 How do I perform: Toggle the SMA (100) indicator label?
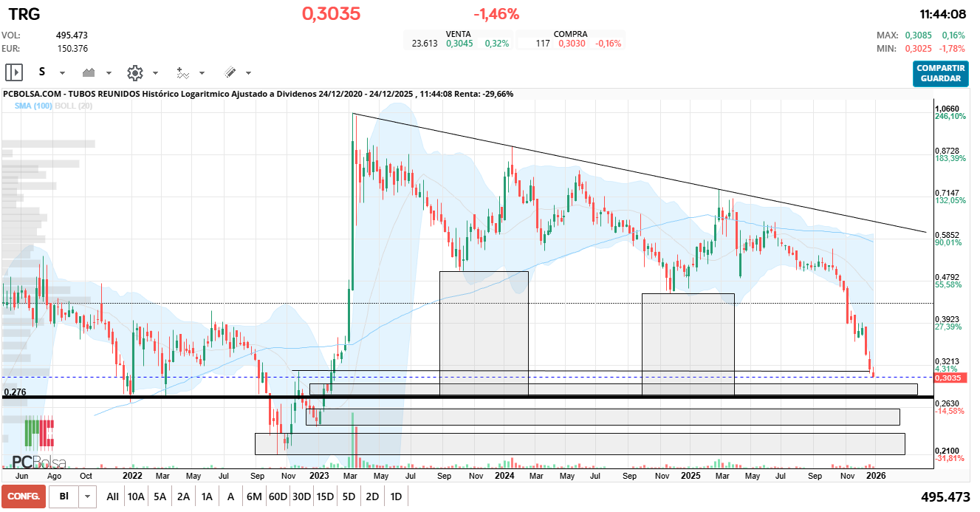[x=33, y=106]
